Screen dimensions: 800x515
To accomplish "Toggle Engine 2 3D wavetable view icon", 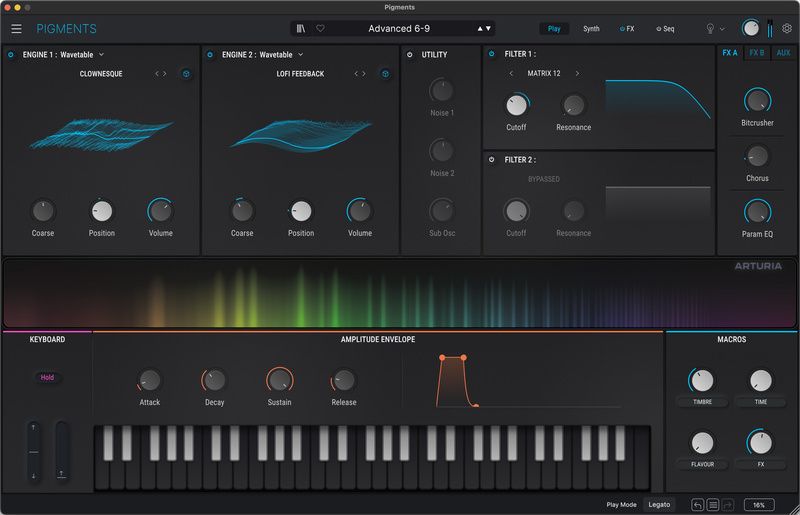I will [385, 73].
